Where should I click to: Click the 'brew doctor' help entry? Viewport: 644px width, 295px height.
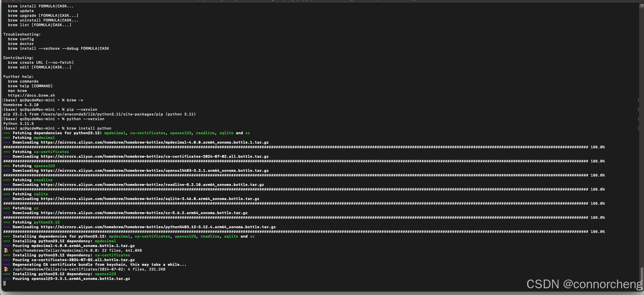click(x=21, y=44)
